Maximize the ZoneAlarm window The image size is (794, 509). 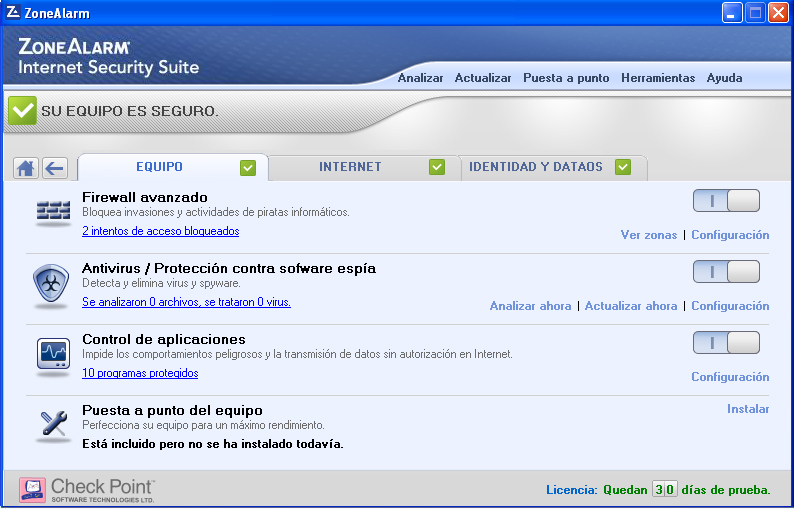coord(755,13)
